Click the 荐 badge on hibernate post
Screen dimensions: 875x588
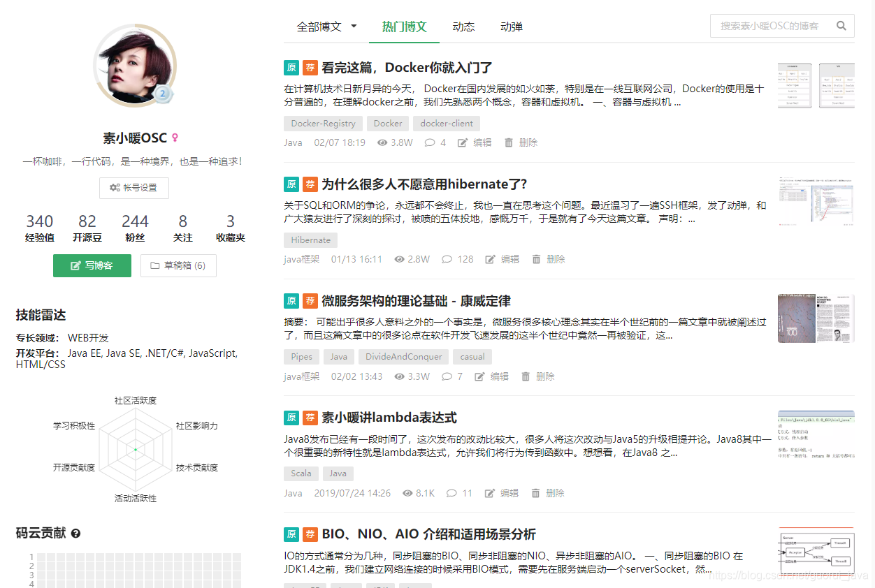[x=310, y=184]
